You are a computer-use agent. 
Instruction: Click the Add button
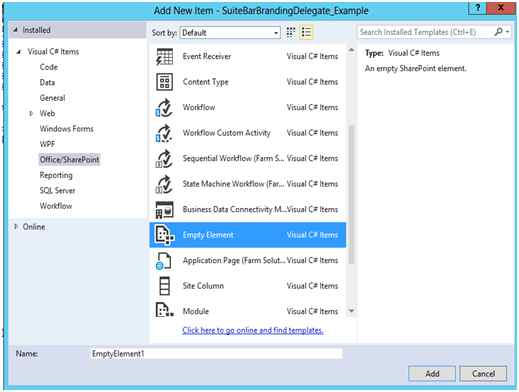pyautogui.click(x=432, y=374)
